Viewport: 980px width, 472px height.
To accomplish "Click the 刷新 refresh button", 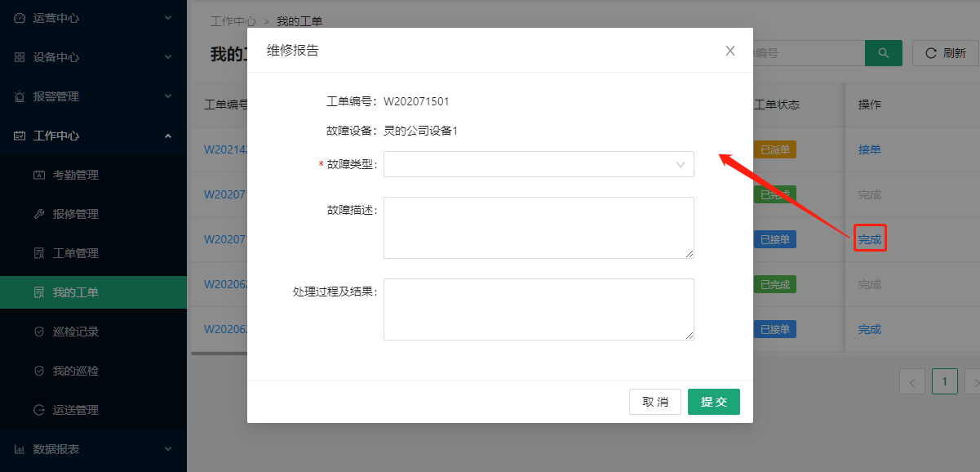I will 945,53.
